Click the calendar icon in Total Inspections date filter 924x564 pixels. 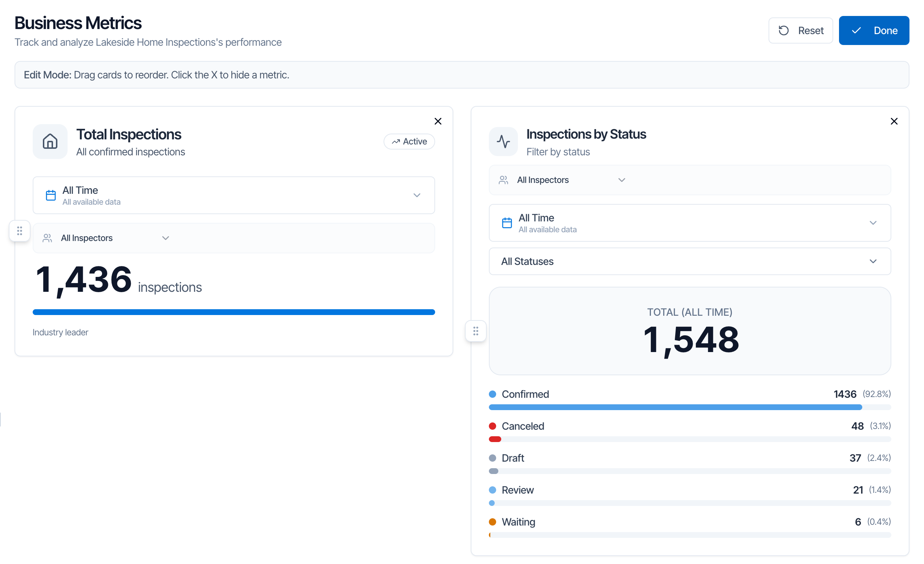(x=50, y=195)
